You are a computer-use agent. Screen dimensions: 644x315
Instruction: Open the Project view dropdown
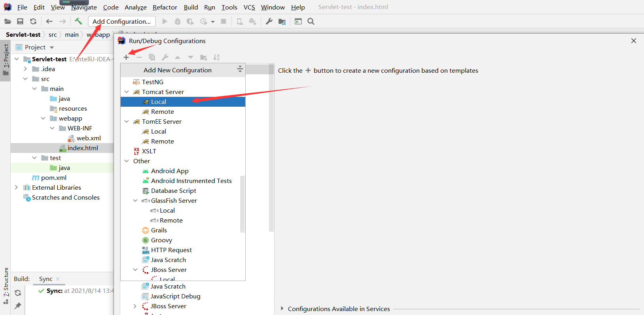(x=52, y=47)
